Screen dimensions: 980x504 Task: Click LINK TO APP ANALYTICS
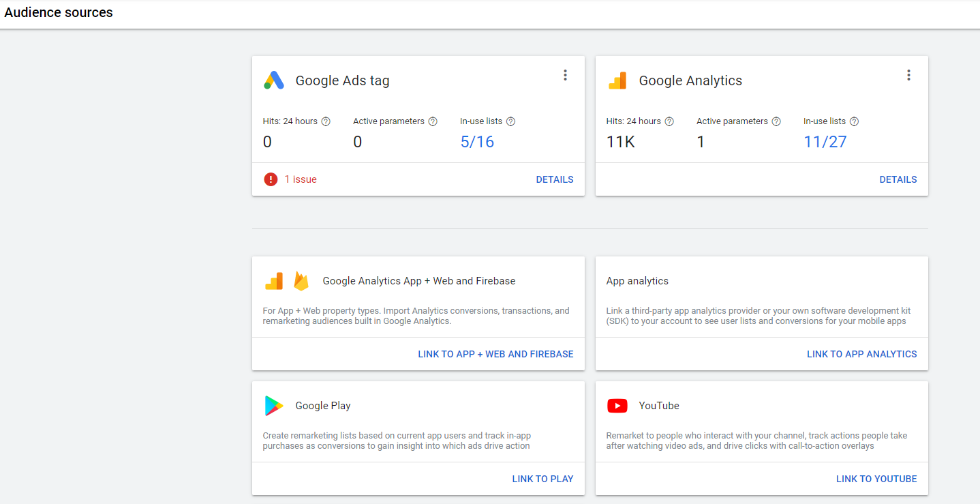(862, 354)
